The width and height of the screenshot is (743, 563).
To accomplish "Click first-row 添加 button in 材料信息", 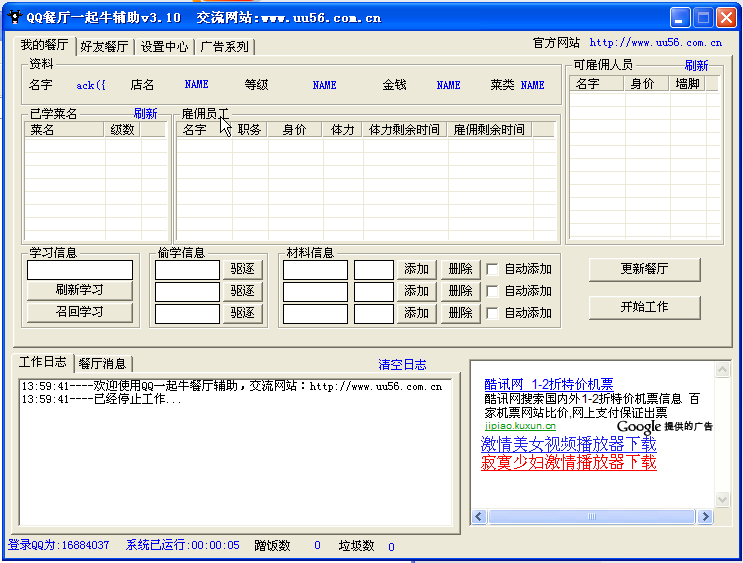I will (x=417, y=269).
